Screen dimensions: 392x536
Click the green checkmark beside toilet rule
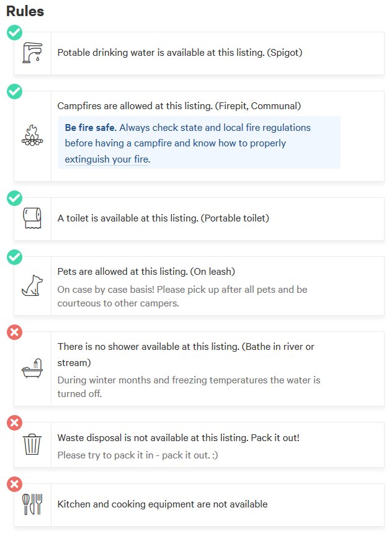click(14, 198)
